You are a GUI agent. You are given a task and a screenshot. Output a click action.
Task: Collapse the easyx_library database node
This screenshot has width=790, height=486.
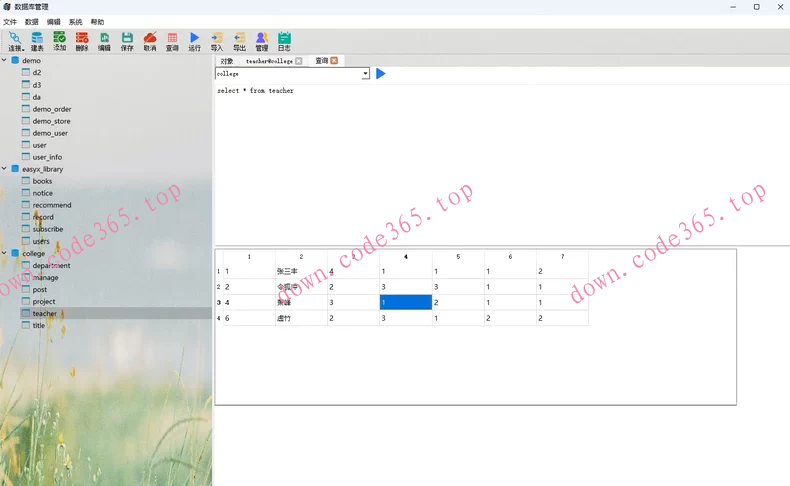pos(5,169)
